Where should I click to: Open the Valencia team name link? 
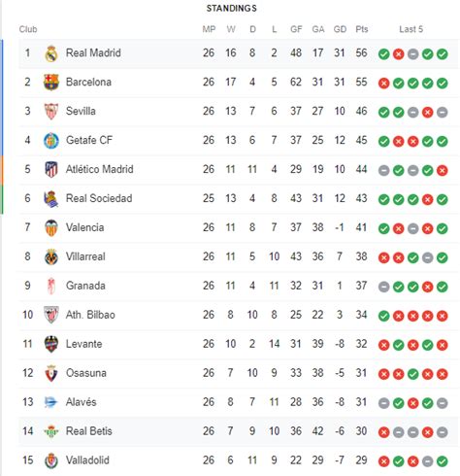coord(85,227)
